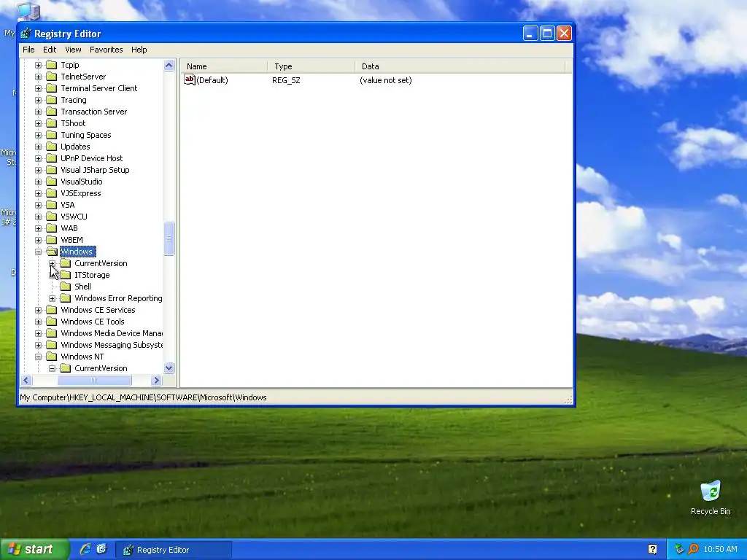
Task: Expand the Windows Error Reporting key
Action: tap(53, 298)
